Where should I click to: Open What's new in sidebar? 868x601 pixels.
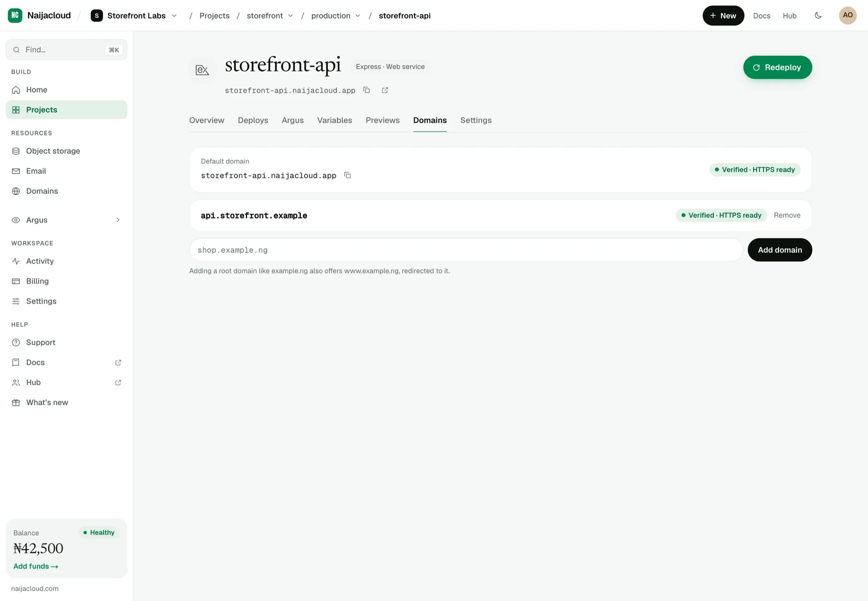point(67,402)
